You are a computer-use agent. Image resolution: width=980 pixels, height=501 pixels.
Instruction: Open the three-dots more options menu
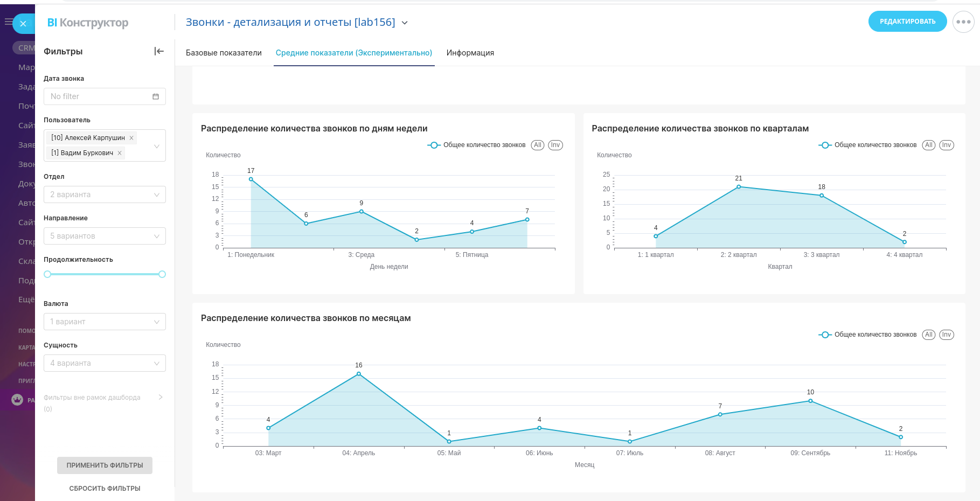click(x=963, y=22)
